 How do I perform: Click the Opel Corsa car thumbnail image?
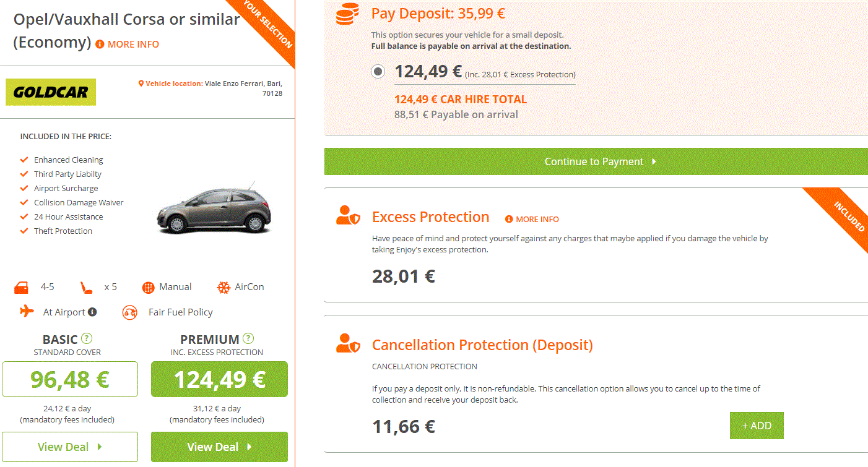(x=213, y=209)
